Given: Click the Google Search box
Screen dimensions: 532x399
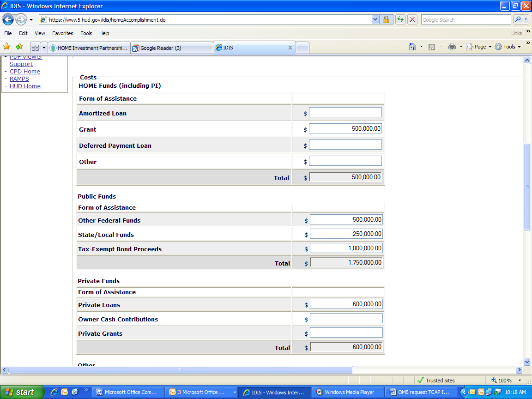Looking at the screenshot, I should [x=466, y=20].
